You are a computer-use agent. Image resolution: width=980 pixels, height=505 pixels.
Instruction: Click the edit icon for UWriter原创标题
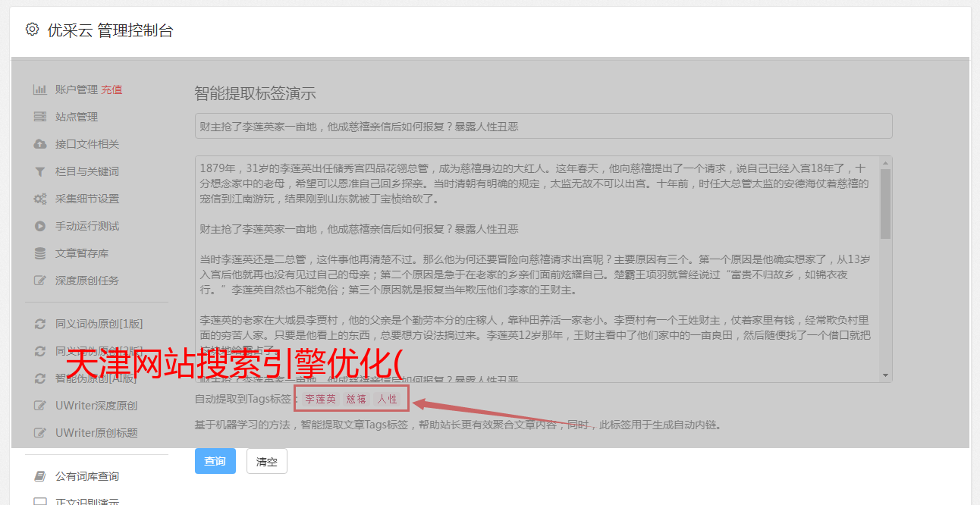40,433
